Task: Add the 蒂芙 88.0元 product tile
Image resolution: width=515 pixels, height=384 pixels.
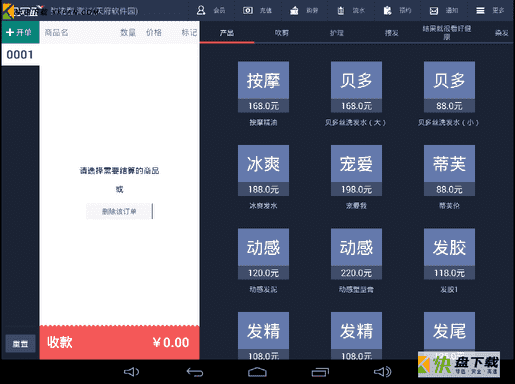Action: 449,170
